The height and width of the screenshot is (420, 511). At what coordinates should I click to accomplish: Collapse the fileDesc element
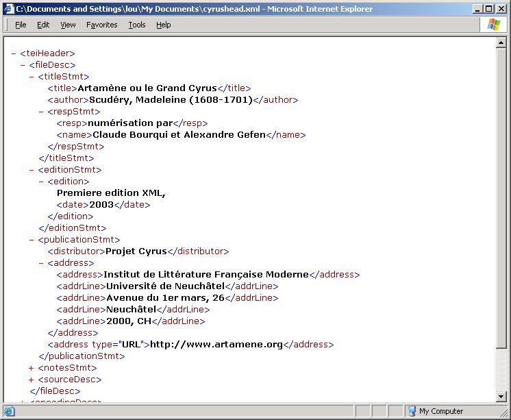pyautogui.click(x=23, y=65)
